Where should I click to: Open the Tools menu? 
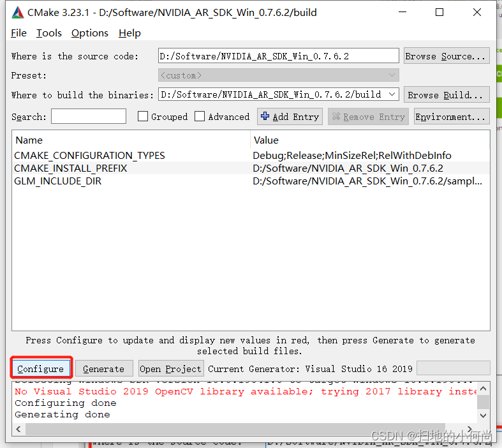tap(48, 33)
